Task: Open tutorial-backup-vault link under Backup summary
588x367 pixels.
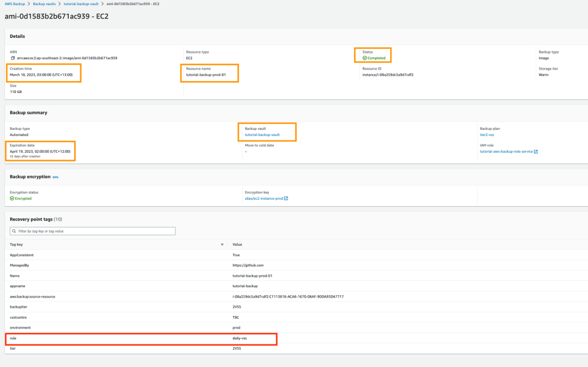Action: click(x=262, y=135)
